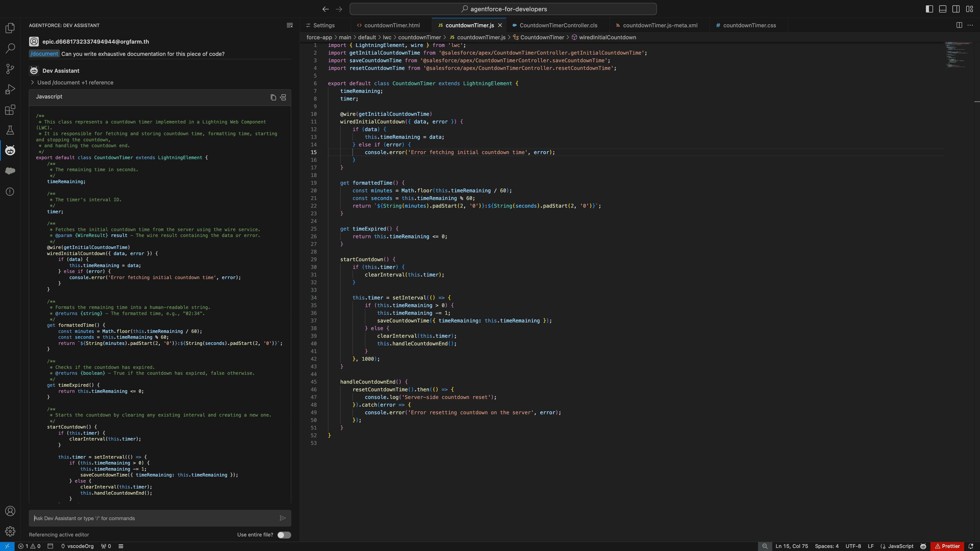Screen dimensions: 980x551
Task: Open the main breadcrumb folder
Action: click(345, 37)
